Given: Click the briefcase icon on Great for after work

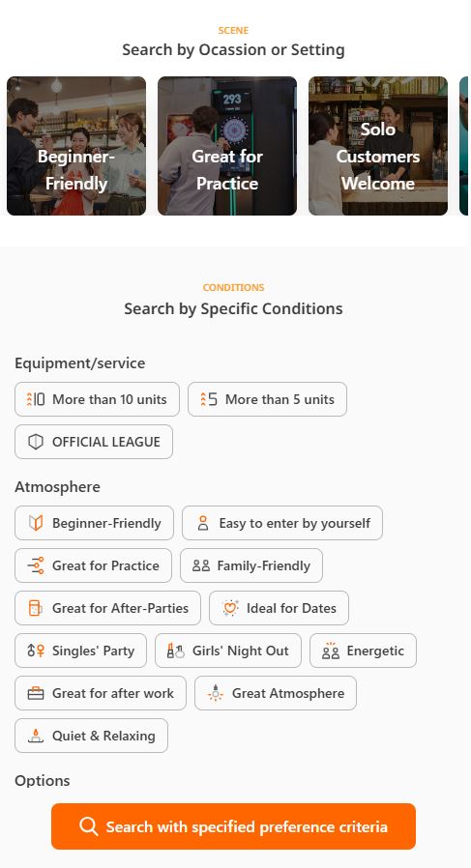Looking at the screenshot, I should coord(36,693).
